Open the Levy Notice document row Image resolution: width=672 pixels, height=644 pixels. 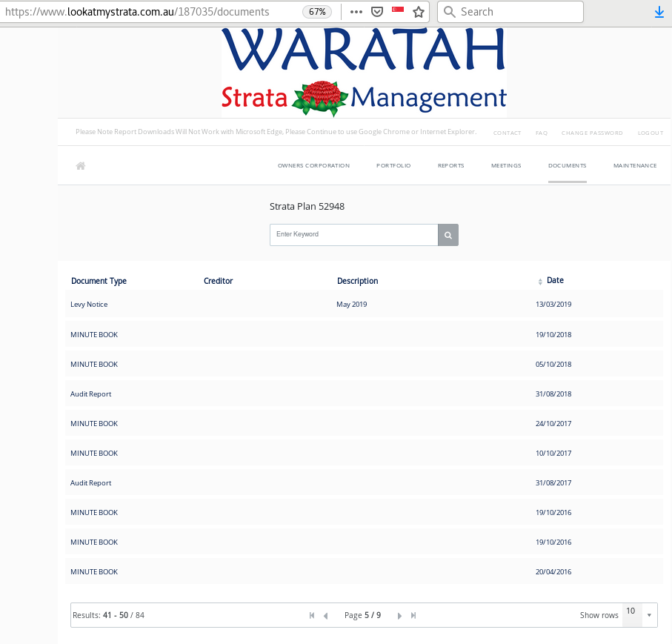pos(364,304)
